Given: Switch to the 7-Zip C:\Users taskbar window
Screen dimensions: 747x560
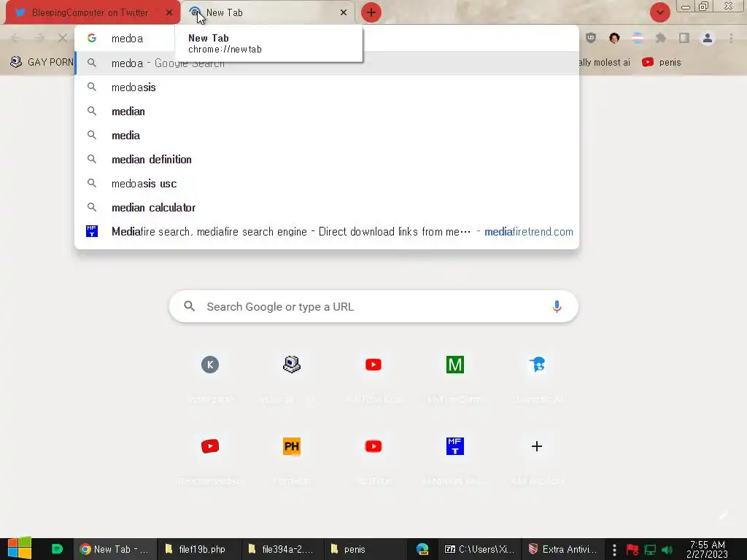Looking at the screenshot, I should tap(479, 549).
